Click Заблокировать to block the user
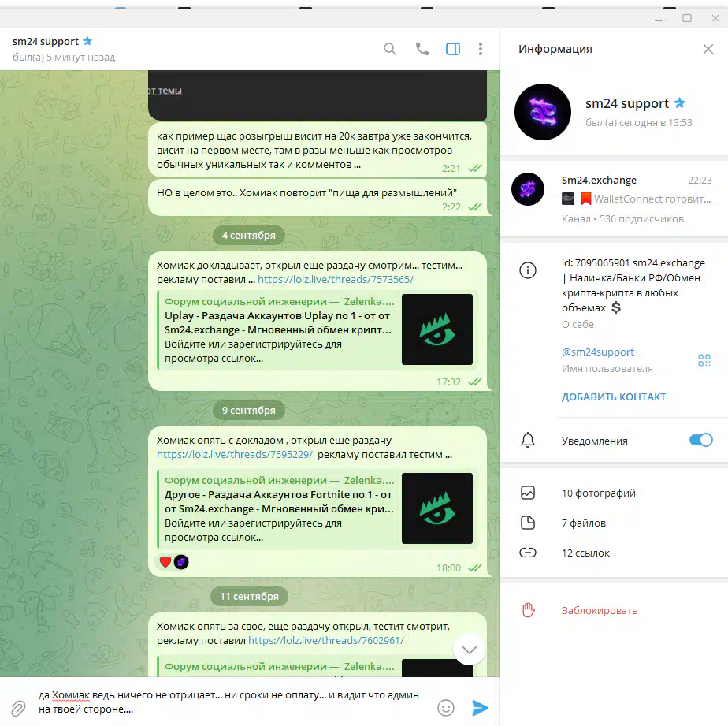Image resolution: width=728 pixels, height=726 pixels. (600, 611)
